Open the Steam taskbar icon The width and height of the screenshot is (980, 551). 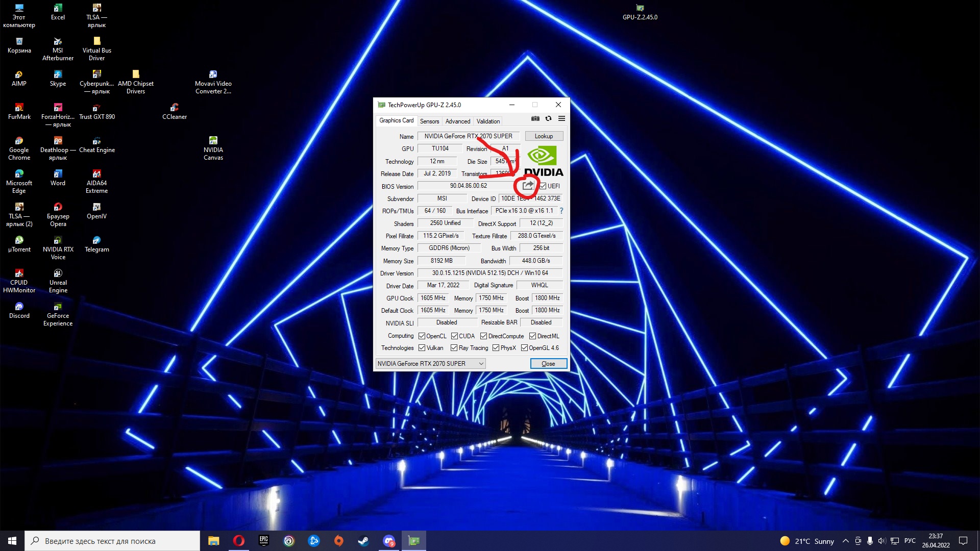363,541
